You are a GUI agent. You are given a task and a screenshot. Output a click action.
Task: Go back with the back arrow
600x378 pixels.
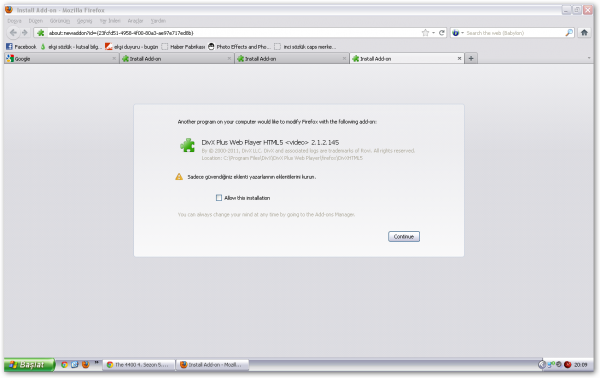13,33
